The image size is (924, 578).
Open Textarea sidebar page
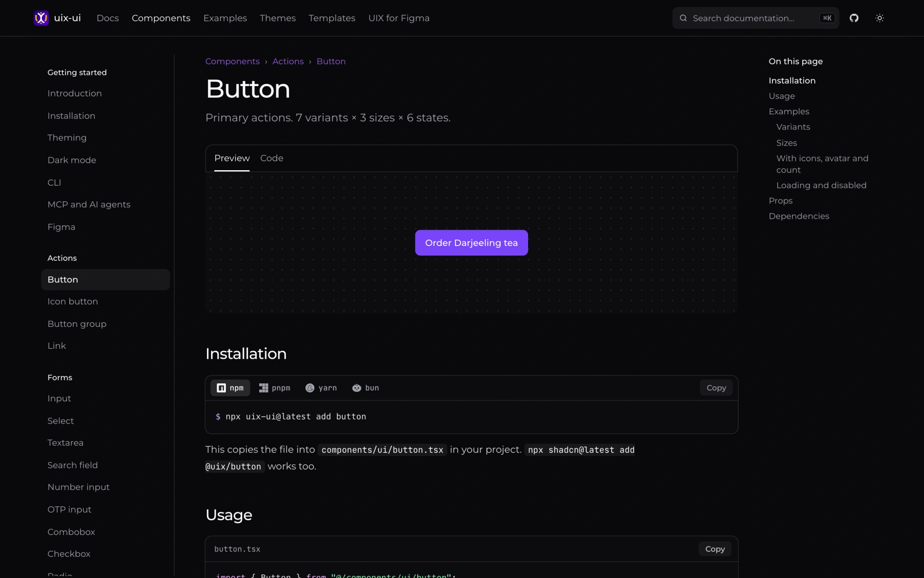tap(65, 443)
